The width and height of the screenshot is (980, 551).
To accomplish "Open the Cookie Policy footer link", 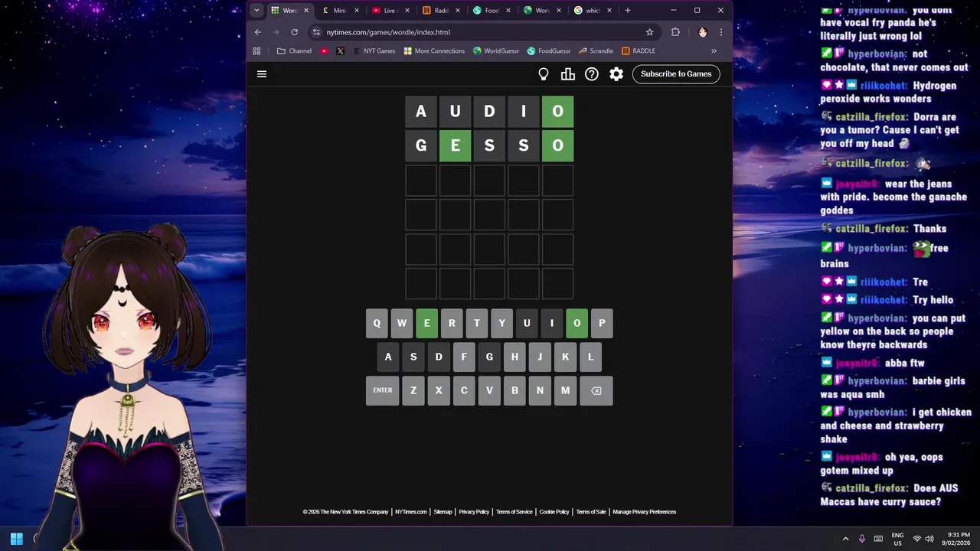I will pyautogui.click(x=554, y=512).
